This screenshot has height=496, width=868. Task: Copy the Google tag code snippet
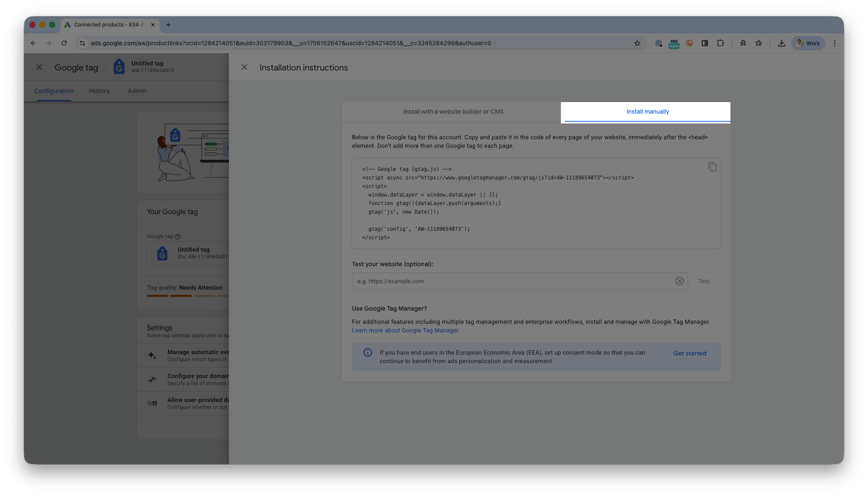(712, 167)
